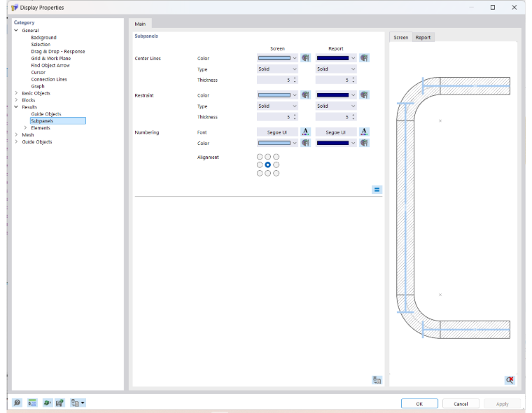Select Connection Lines item

(x=49, y=79)
